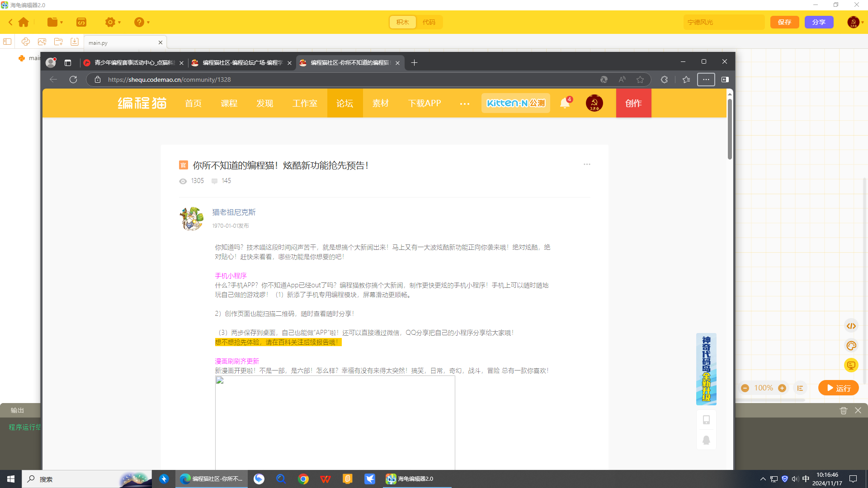
Task: Click the browser back arrow
Action: [x=53, y=80]
